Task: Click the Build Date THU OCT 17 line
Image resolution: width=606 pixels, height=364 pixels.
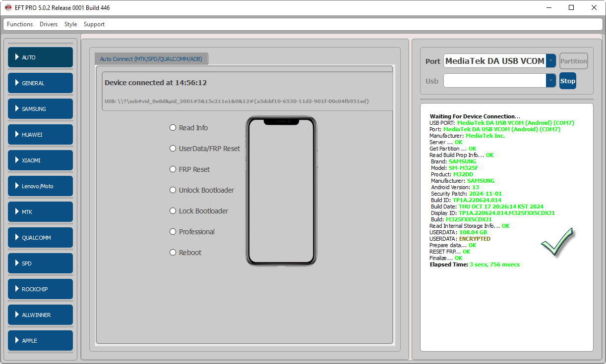Action: pos(487,207)
